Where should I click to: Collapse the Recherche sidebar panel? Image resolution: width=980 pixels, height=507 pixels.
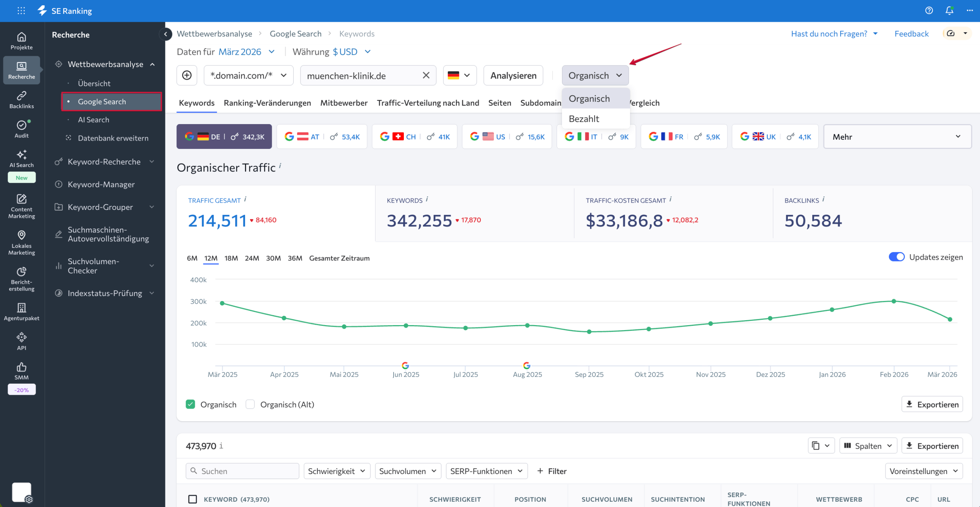(x=165, y=34)
